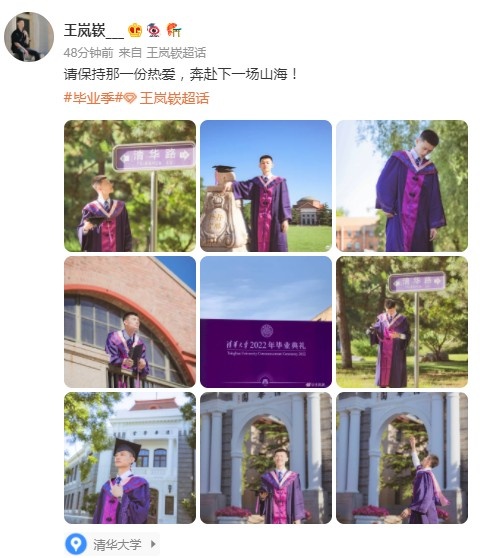Open the 清华路 street sign close-up photo

130,186
